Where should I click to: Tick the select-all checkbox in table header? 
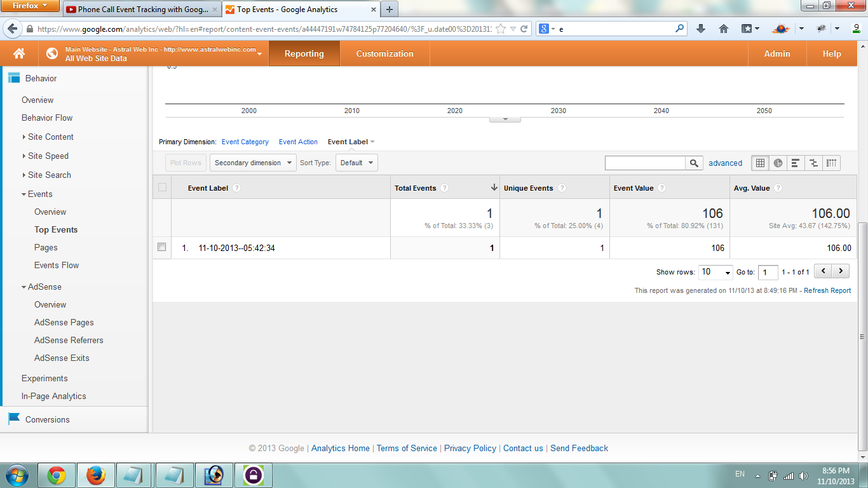coord(162,187)
